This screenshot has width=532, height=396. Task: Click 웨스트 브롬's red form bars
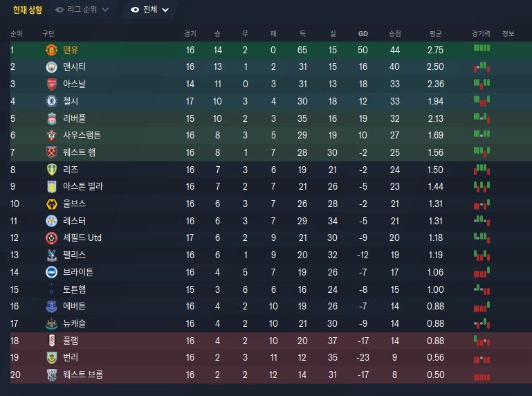pos(481,377)
